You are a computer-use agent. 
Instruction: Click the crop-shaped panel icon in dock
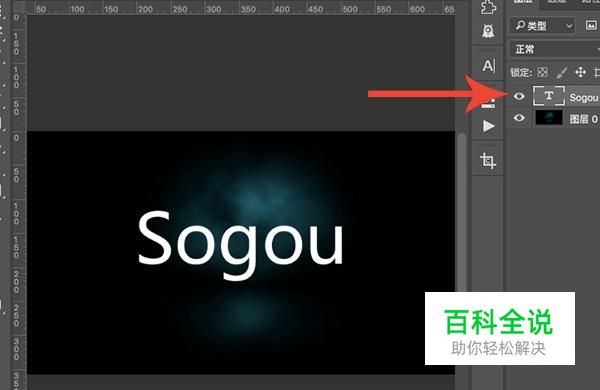click(488, 160)
